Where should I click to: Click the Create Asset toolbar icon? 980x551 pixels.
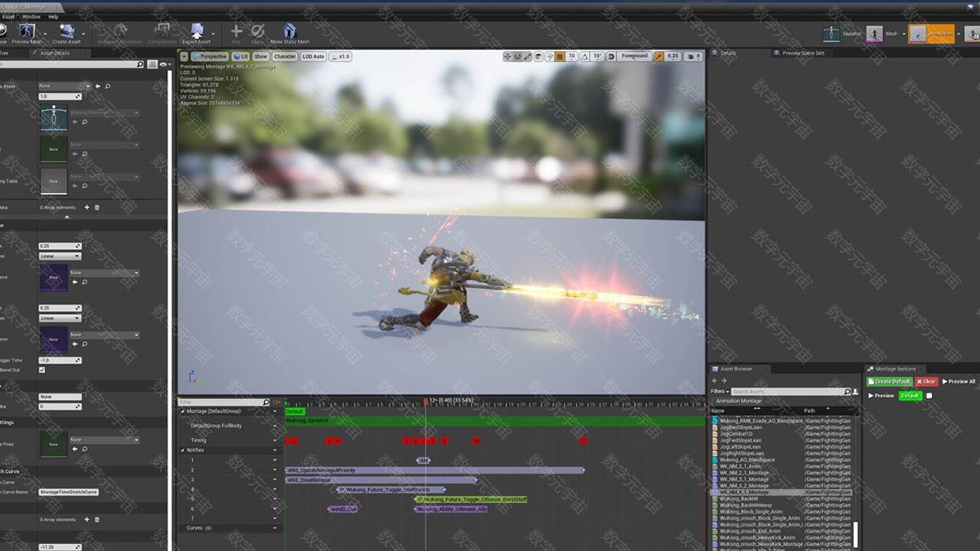[x=67, y=31]
